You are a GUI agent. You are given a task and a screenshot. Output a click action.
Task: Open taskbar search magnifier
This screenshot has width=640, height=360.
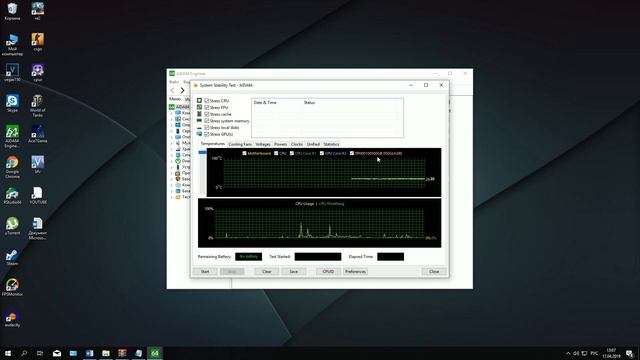[24, 353]
